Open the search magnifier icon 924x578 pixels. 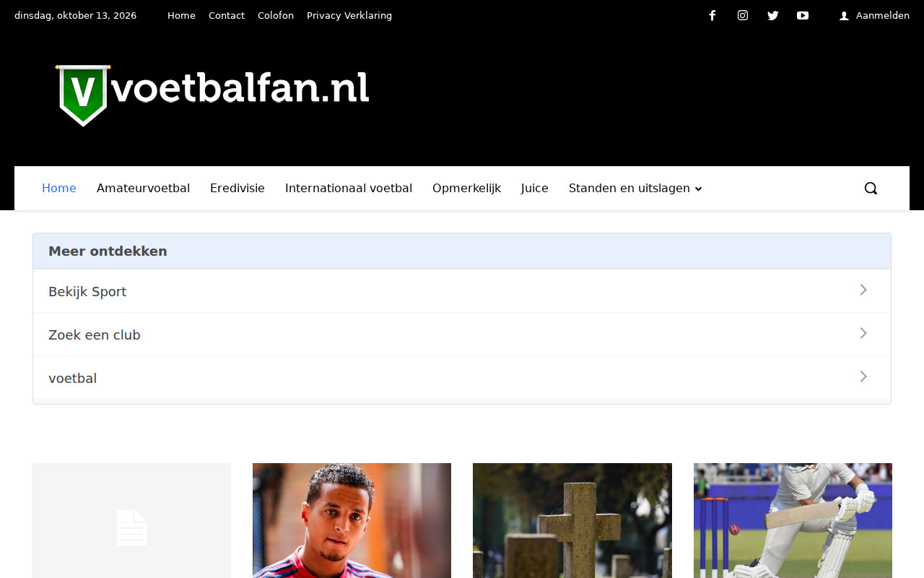(x=871, y=189)
